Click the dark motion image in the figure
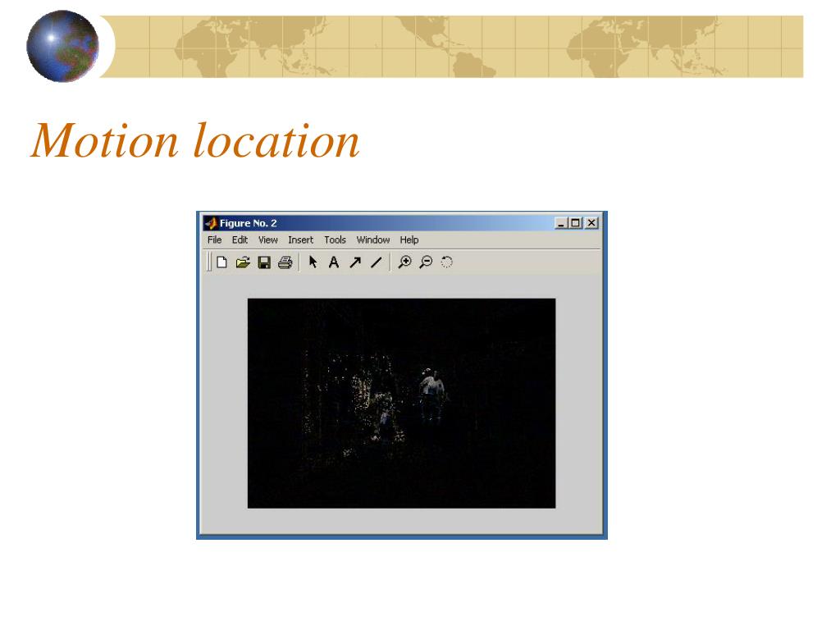 click(401, 403)
